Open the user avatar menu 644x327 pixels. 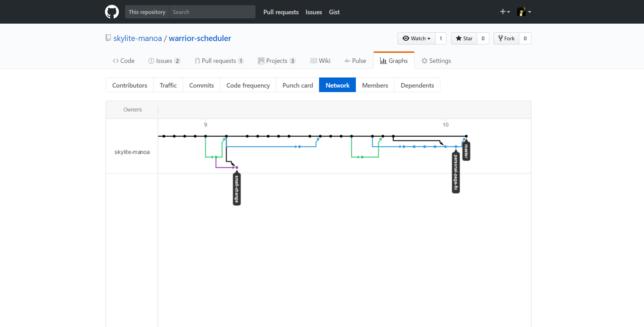coord(524,12)
